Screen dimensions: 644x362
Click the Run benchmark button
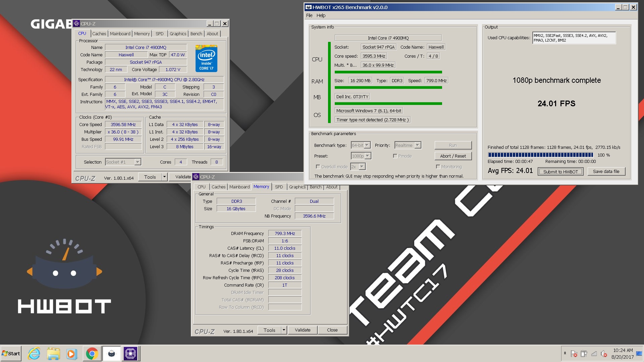tap(453, 145)
